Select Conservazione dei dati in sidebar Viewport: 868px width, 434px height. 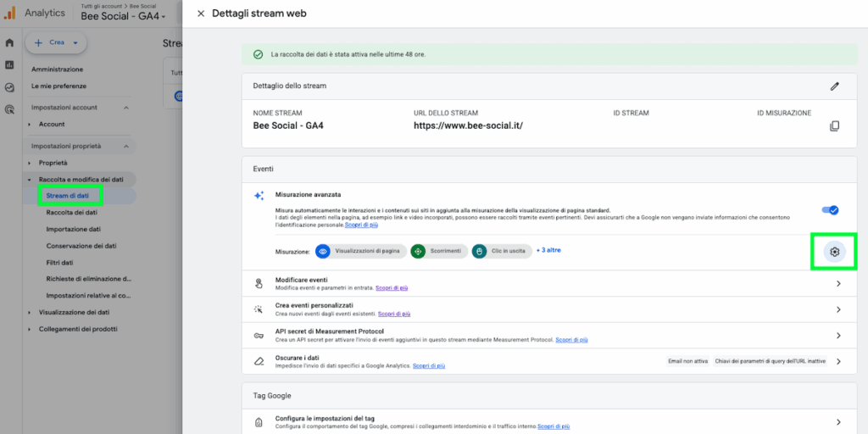pos(81,245)
